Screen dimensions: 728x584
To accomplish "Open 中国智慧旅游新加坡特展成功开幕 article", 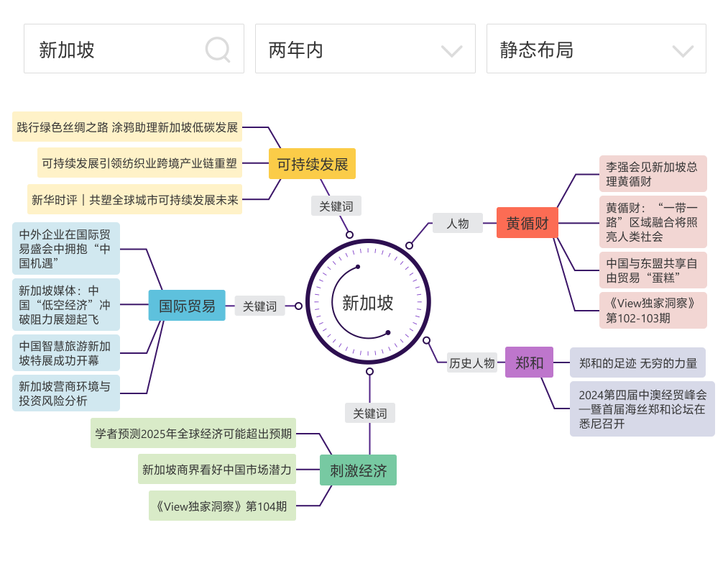I will pos(66,353).
